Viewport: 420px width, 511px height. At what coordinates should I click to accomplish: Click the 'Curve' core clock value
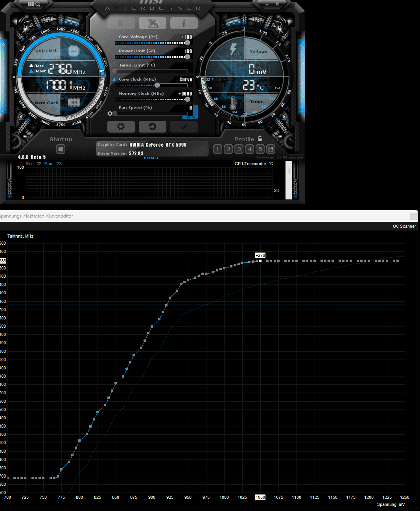186,79
